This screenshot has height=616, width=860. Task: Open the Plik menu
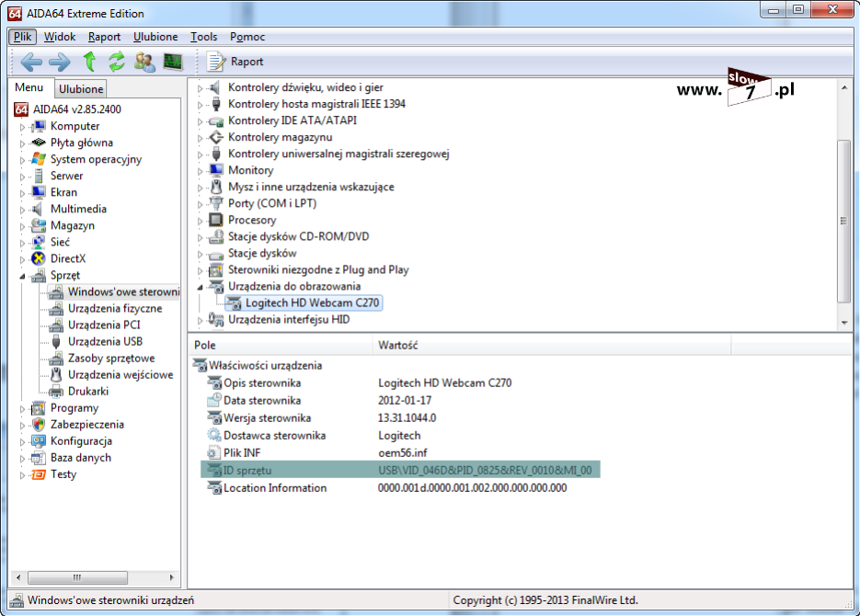[x=22, y=37]
